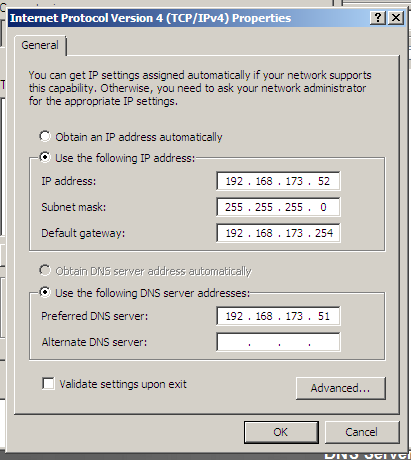Click the Default gateway third octet 173
Screen dimensions: 411x460
pyautogui.click(x=294, y=233)
